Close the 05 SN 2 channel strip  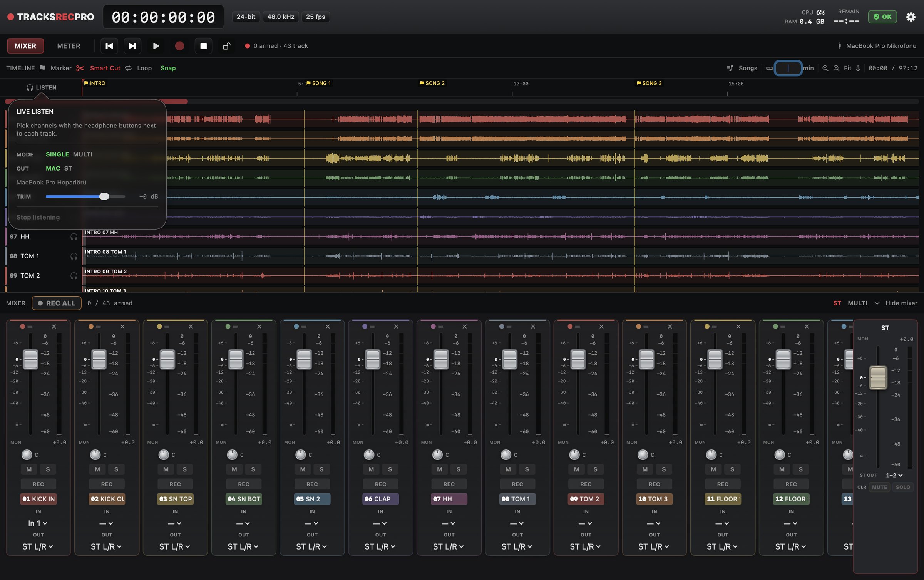[328, 327]
